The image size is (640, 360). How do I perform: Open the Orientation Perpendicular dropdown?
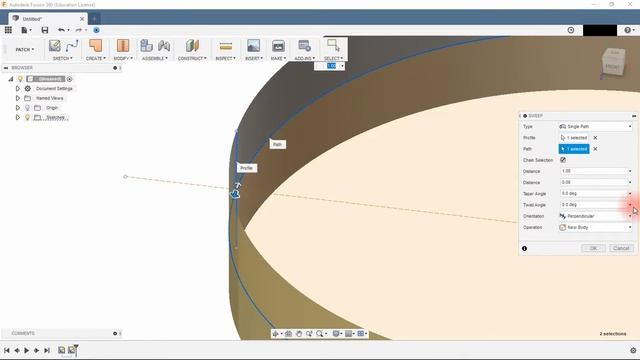point(596,216)
